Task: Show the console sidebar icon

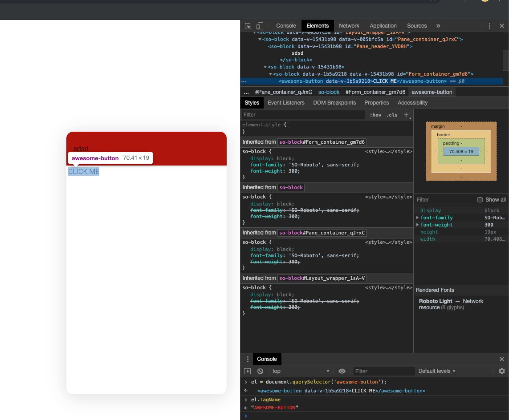Action: 247,372
